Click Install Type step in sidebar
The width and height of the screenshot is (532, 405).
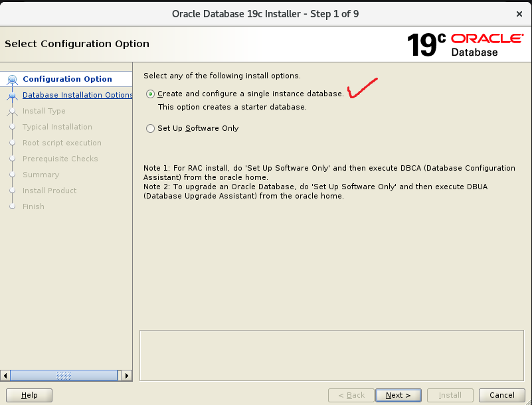pos(44,111)
